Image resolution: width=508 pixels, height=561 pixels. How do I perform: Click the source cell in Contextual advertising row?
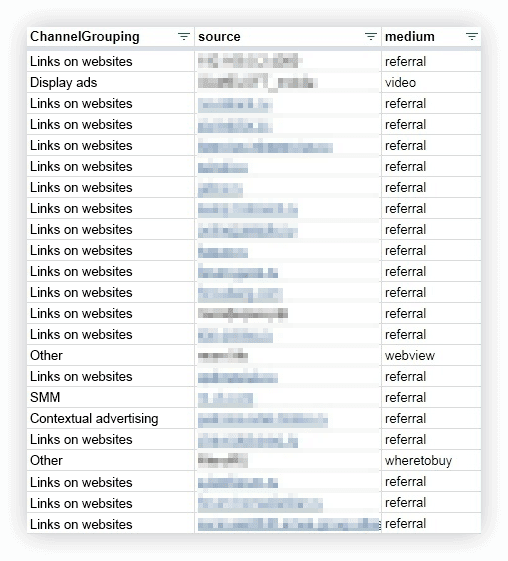click(x=288, y=419)
